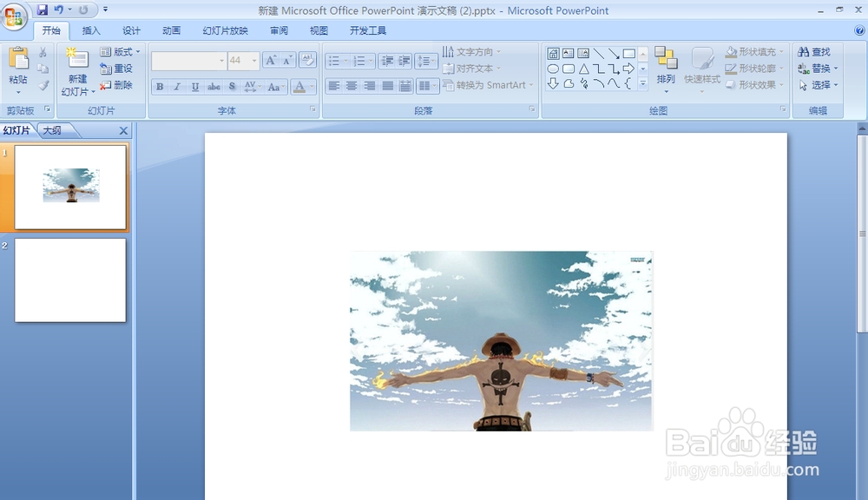Decrease list indent level

pos(387,61)
